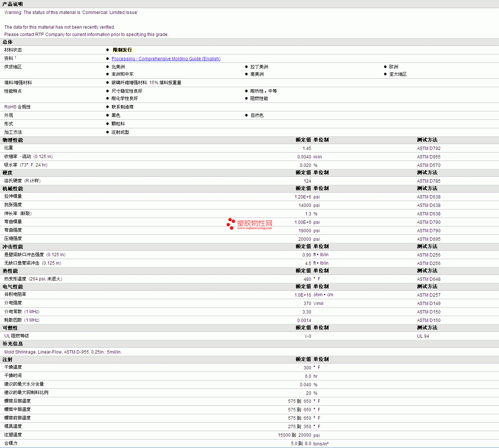
Task: Select the 产品说明 section header
Action: coord(12,4)
